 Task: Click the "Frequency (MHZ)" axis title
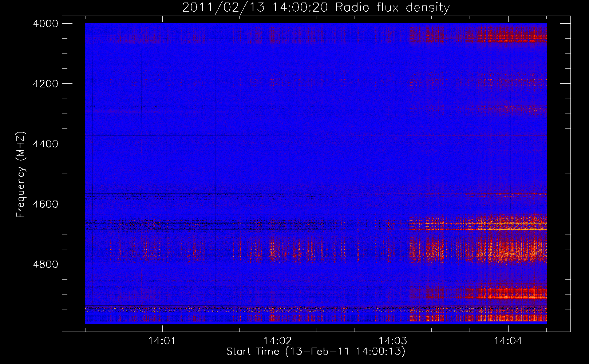pyautogui.click(x=21, y=175)
